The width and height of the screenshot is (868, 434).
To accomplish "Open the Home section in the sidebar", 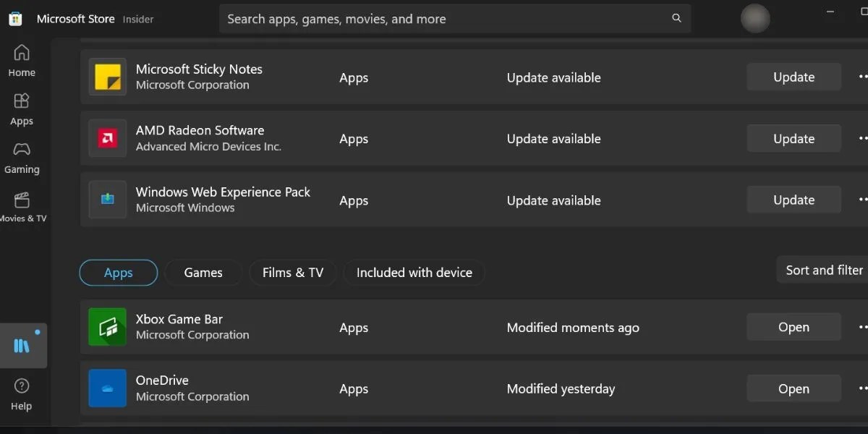I will pos(21,61).
